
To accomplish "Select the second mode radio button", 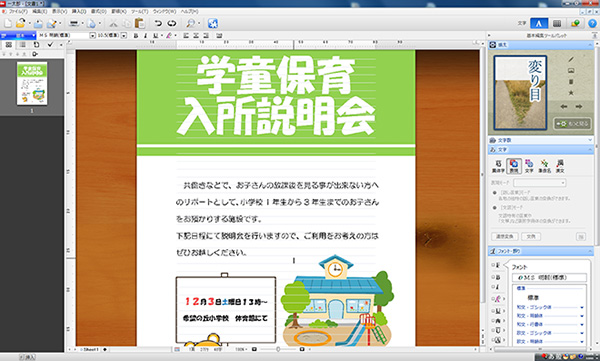I will pyautogui.click(x=495, y=207).
